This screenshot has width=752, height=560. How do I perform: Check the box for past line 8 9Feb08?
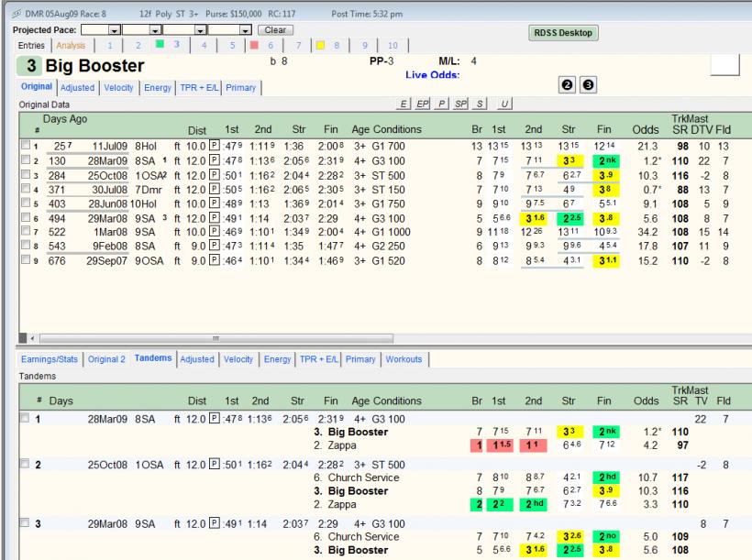pyautogui.click(x=26, y=245)
